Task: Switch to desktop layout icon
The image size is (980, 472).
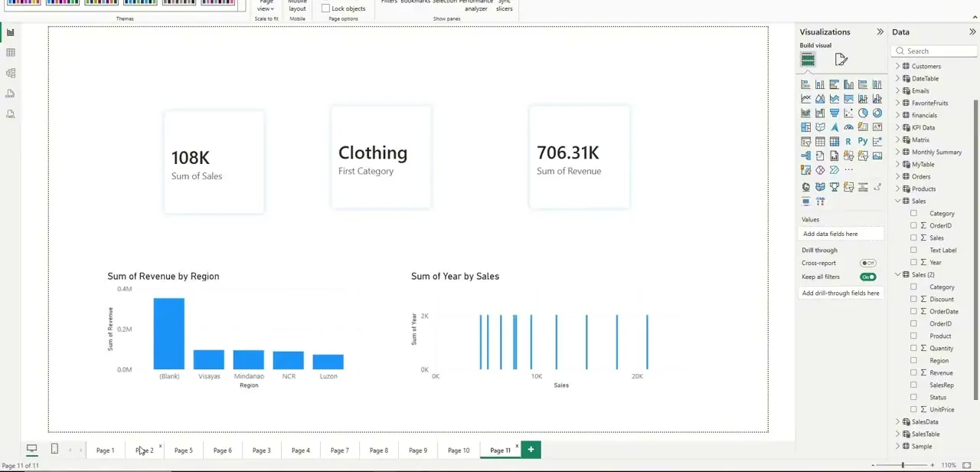Action: [32, 450]
